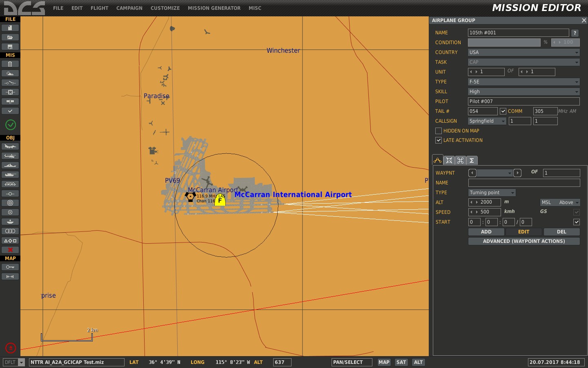The image size is (588, 368).
Task: Enable HIDDEN ON MAP for the group
Action: [438, 130]
